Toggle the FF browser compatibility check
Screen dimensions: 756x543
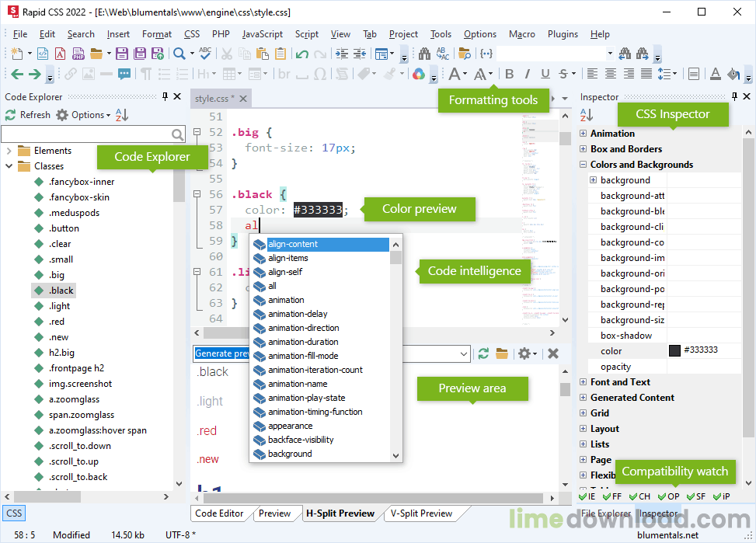612,496
